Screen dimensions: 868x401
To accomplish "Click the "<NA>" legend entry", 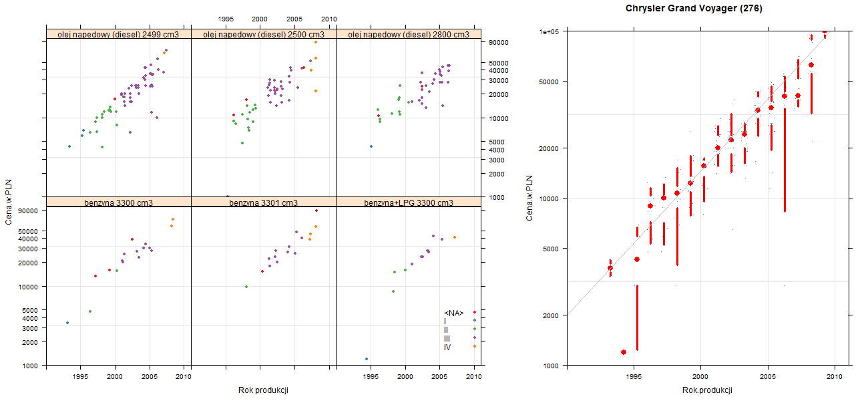I will [x=454, y=313].
